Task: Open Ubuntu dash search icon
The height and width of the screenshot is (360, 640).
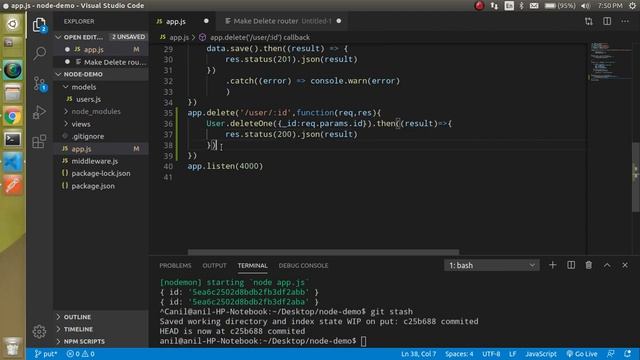Action: pos(12,24)
